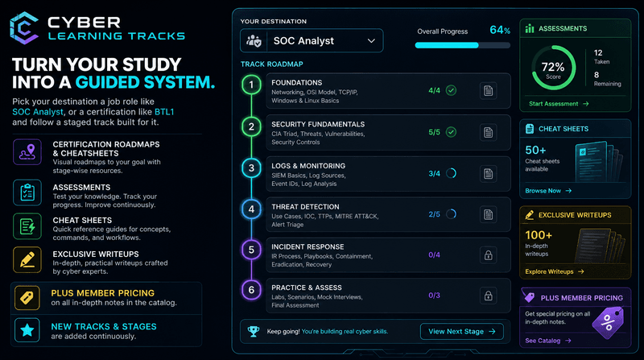
Task: Click the Browse Now link
Action: point(548,191)
